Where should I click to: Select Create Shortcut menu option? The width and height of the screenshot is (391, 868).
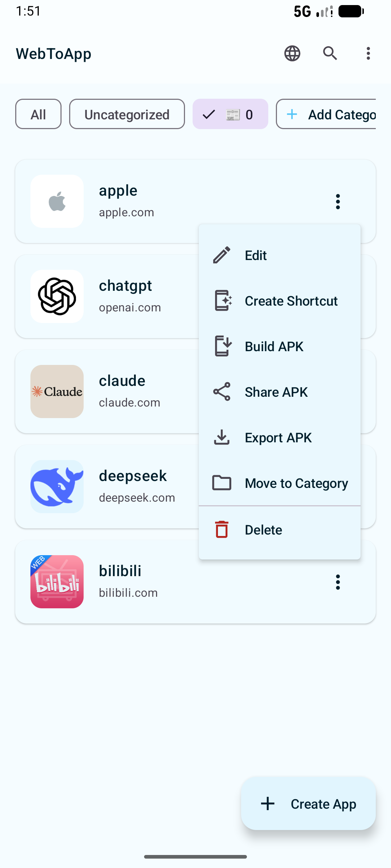tap(291, 301)
